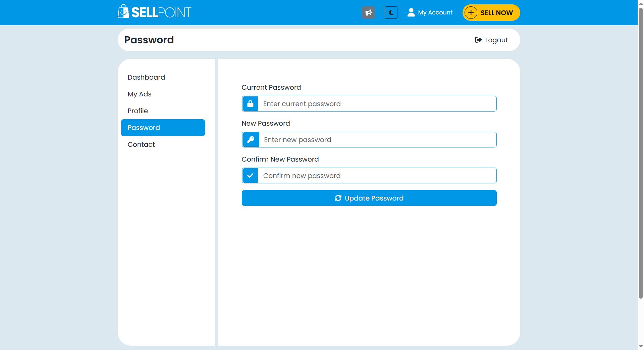
Task: Click the lock icon beside current password
Action: (x=250, y=104)
